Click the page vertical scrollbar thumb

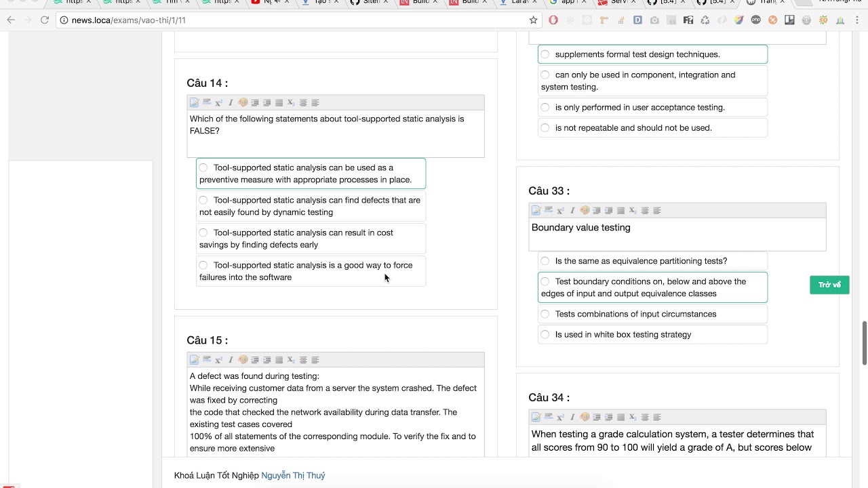click(x=864, y=344)
